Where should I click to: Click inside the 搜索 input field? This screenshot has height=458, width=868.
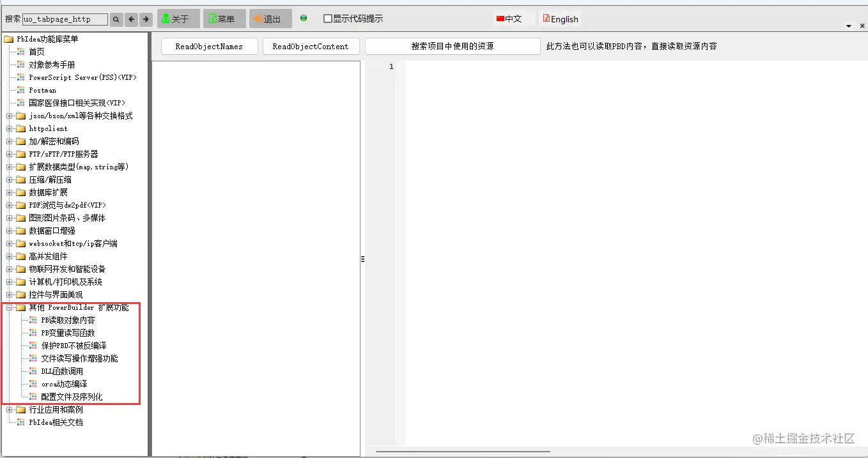66,19
